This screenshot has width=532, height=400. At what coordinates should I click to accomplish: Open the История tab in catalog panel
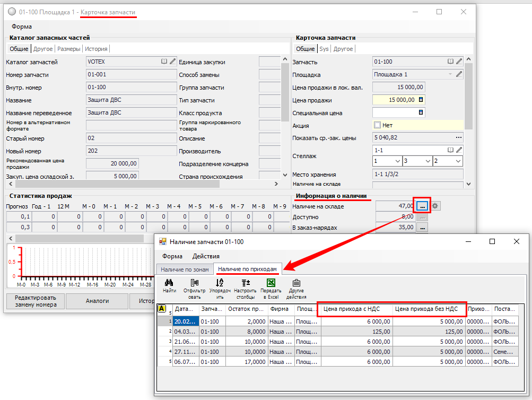(96, 49)
